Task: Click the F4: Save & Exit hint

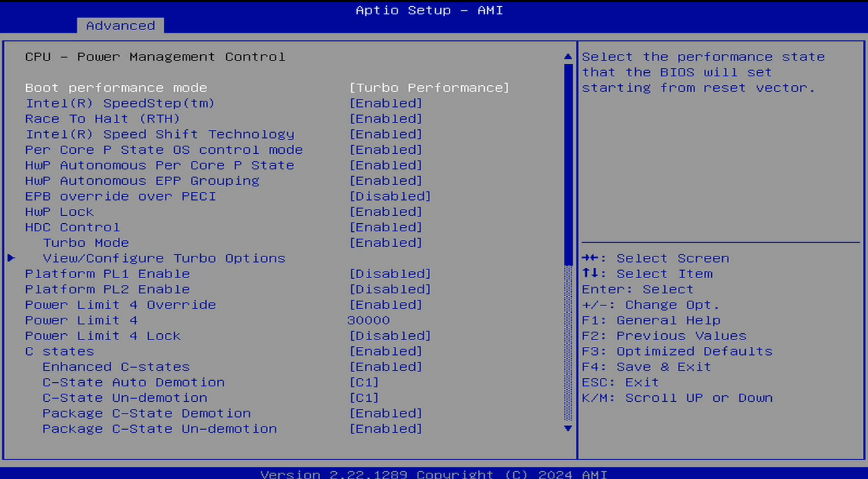Action: pos(646,367)
